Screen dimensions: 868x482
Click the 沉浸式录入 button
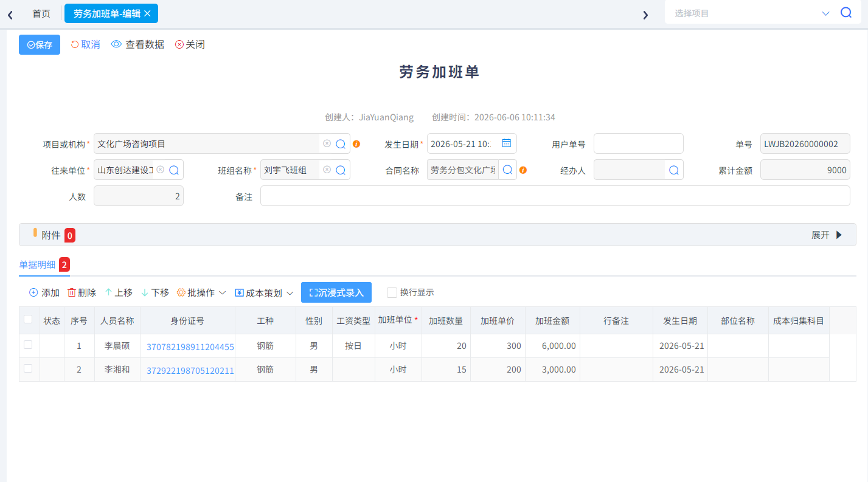[x=336, y=292]
